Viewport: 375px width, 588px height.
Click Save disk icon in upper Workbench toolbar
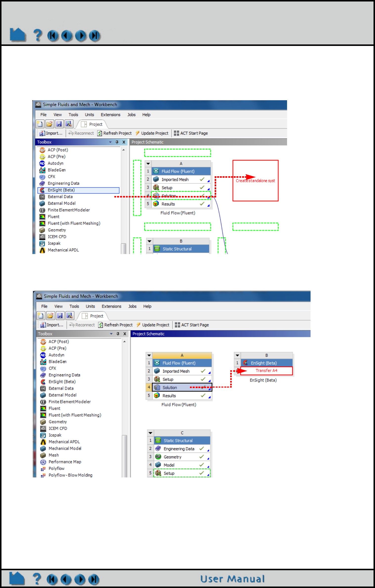coord(59,124)
